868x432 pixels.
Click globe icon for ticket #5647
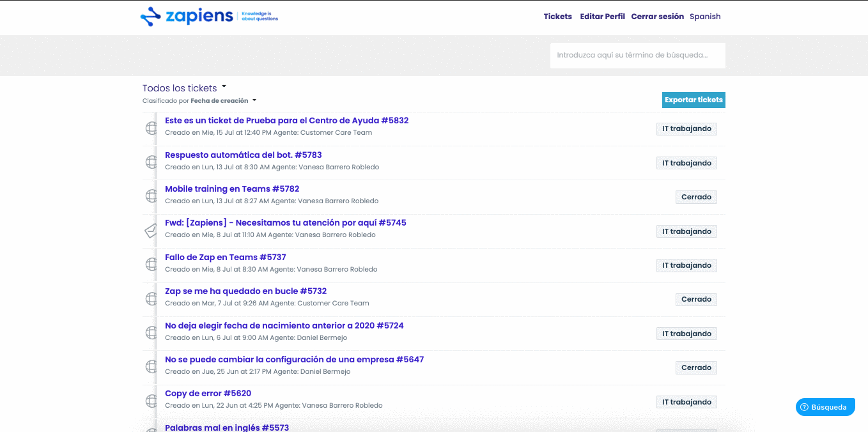click(151, 367)
